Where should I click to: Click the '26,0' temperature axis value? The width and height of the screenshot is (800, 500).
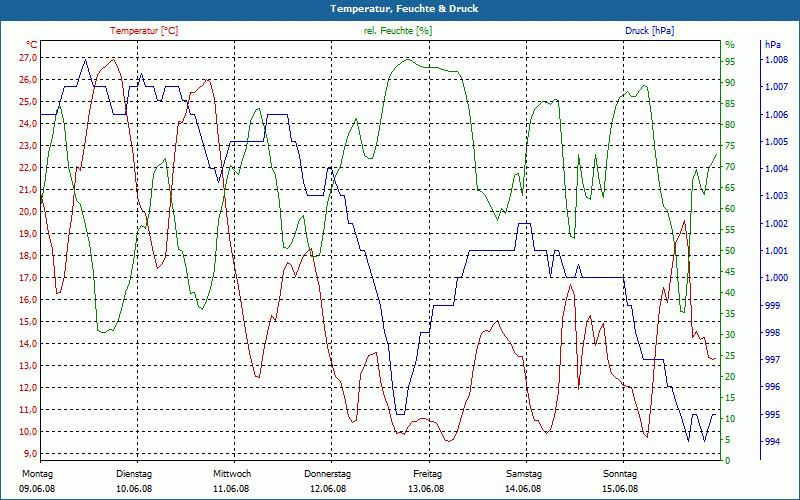coord(28,80)
